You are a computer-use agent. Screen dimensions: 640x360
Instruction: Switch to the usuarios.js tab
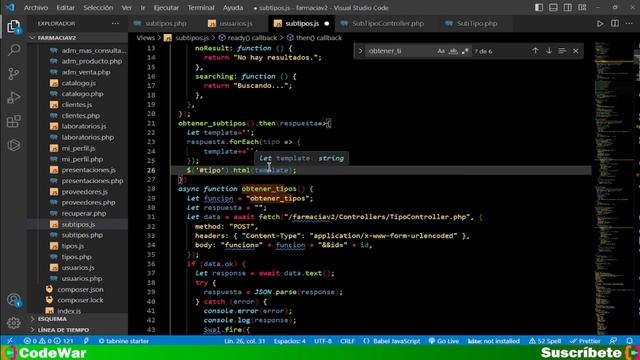tap(231, 24)
